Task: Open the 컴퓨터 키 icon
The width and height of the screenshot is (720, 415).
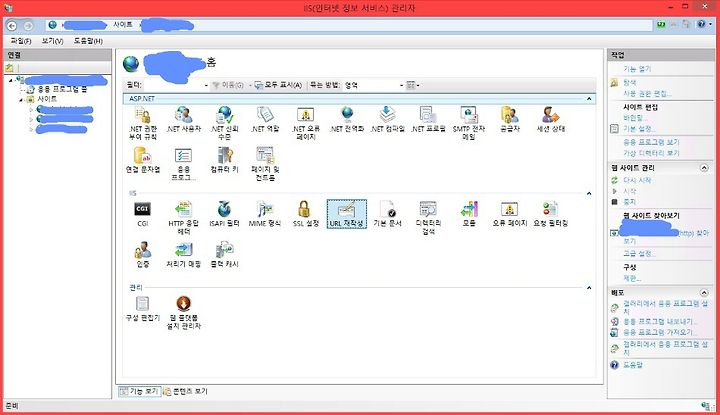Action: pyautogui.click(x=224, y=160)
